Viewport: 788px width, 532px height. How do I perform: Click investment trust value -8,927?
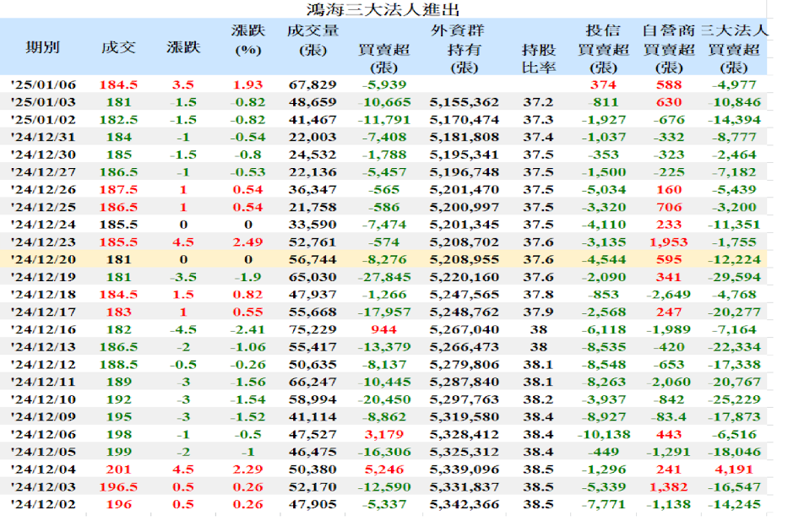pos(603,417)
